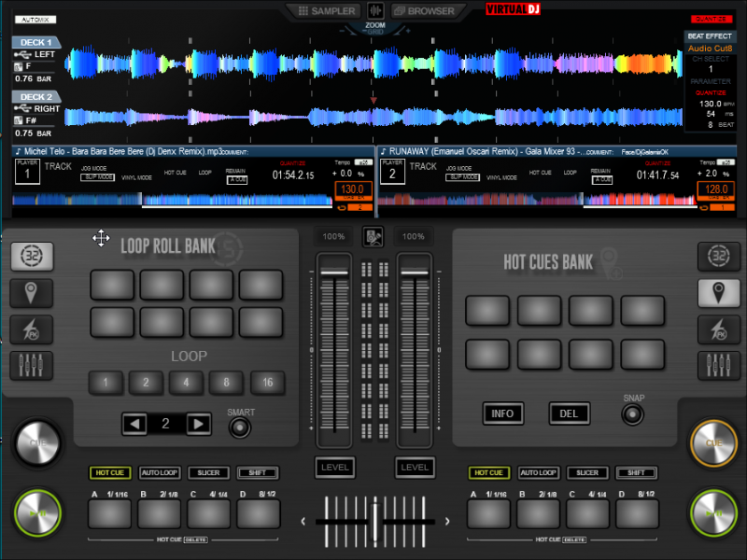Click player 1 BPM display 130.0
Image resolution: width=747 pixels, height=560 pixels.
click(x=353, y=189)
